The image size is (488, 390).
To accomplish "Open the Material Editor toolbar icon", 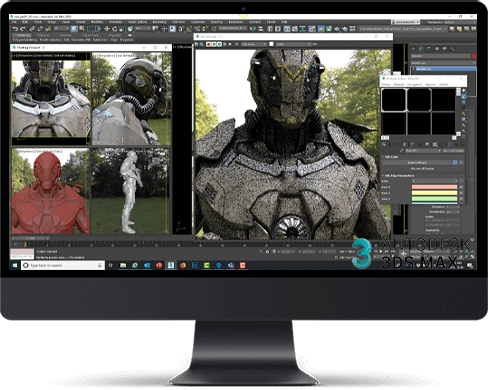I will click(312, 29).
